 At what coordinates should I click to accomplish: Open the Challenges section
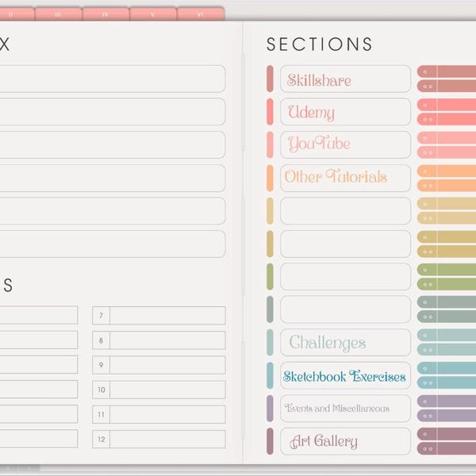point(345,343)
